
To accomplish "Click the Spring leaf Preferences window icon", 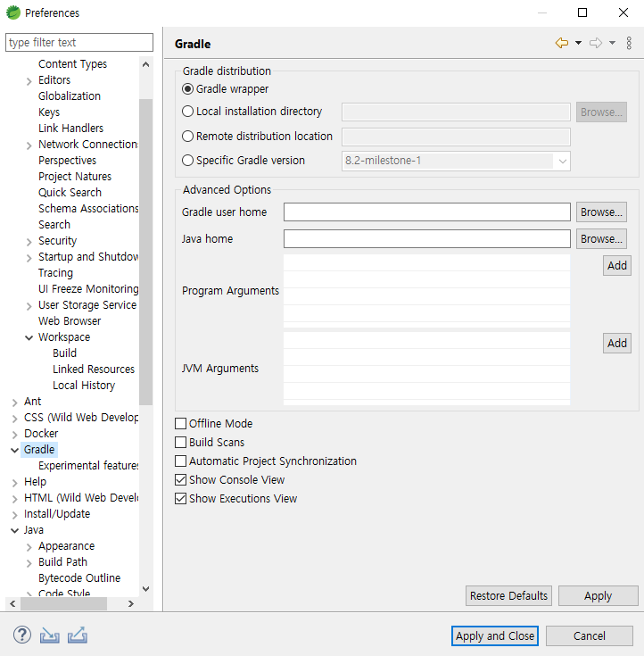I will tap(13, 12).
